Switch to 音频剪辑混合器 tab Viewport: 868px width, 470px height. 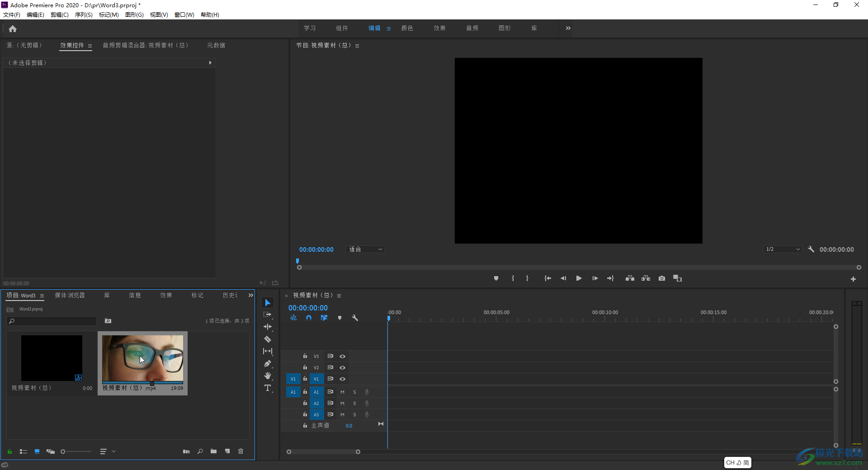146,45
